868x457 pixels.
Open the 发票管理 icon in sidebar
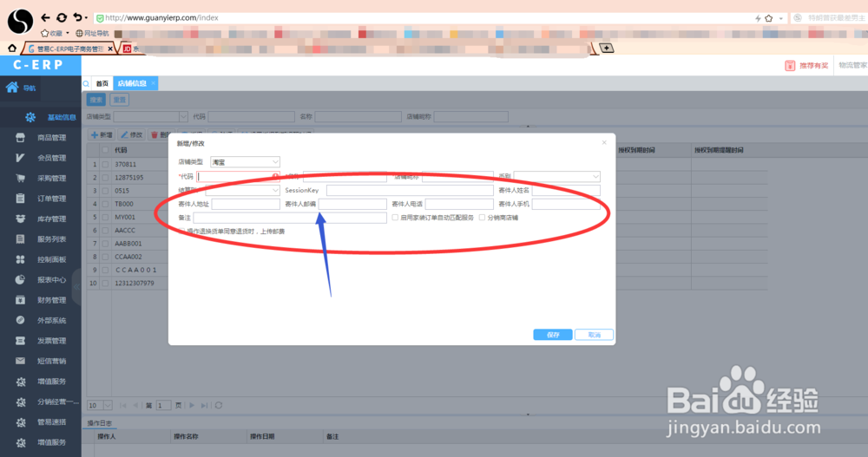[21, 340]
